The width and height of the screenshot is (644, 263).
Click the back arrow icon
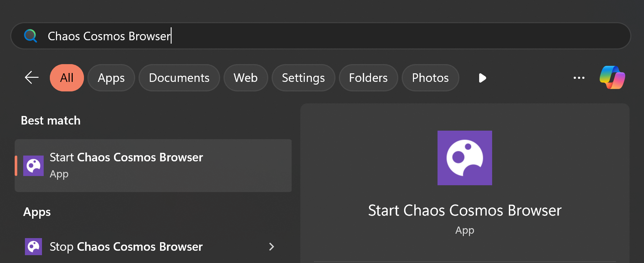(x=32, y=78)
